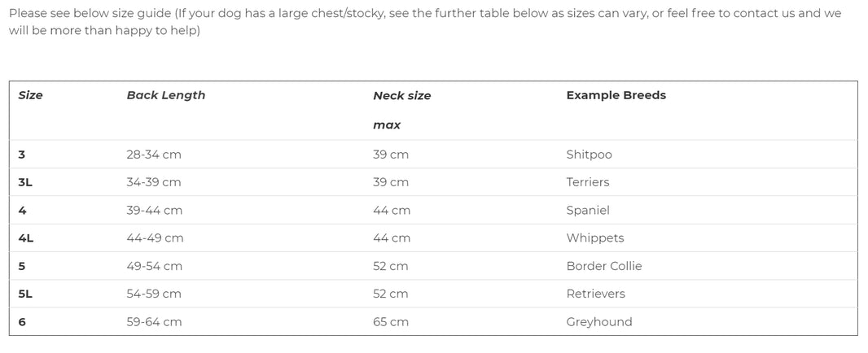
Task: Select the 28-34 cm back length cell
Action: (153, 155)
